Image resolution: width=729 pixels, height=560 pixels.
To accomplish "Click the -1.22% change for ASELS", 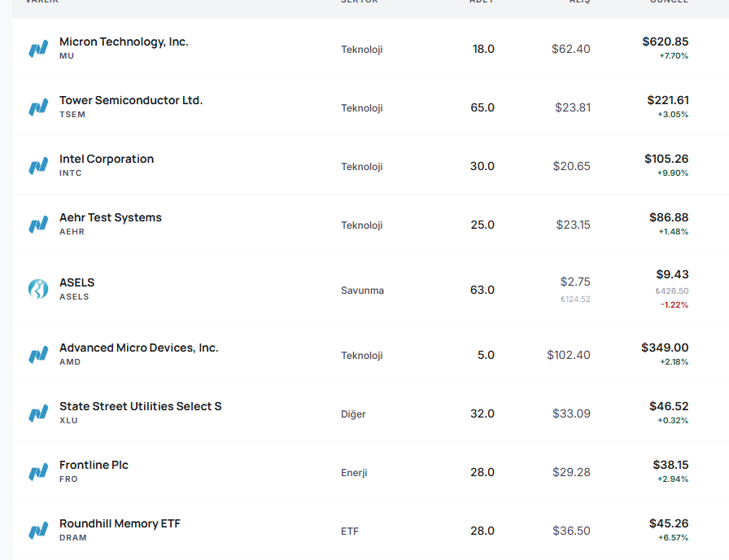I will [674, 304].
